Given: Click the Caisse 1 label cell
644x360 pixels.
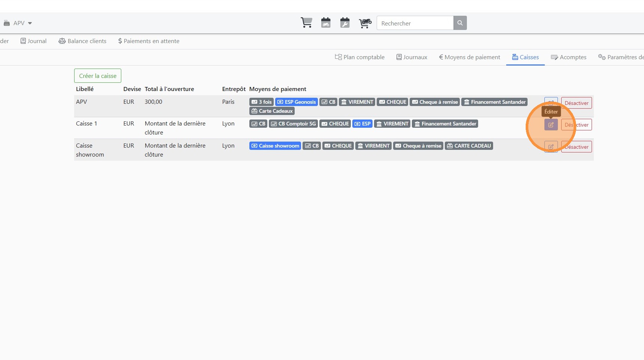Looking at the screenshot, I should coord(86,124).
